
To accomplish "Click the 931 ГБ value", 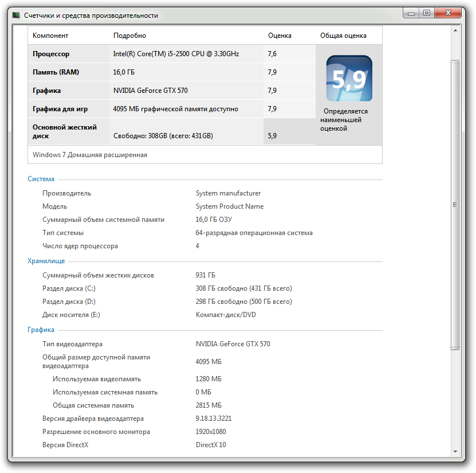I will [x=205, y=275].
